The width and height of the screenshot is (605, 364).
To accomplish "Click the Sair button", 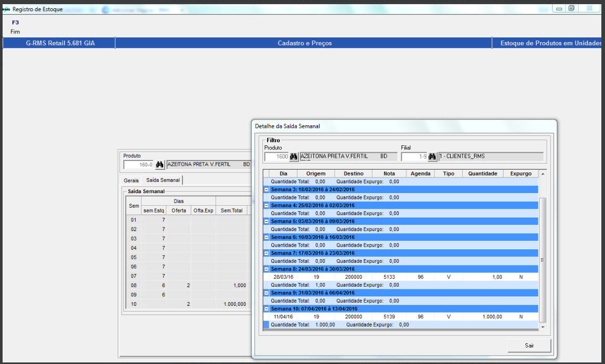I will 529,345.
